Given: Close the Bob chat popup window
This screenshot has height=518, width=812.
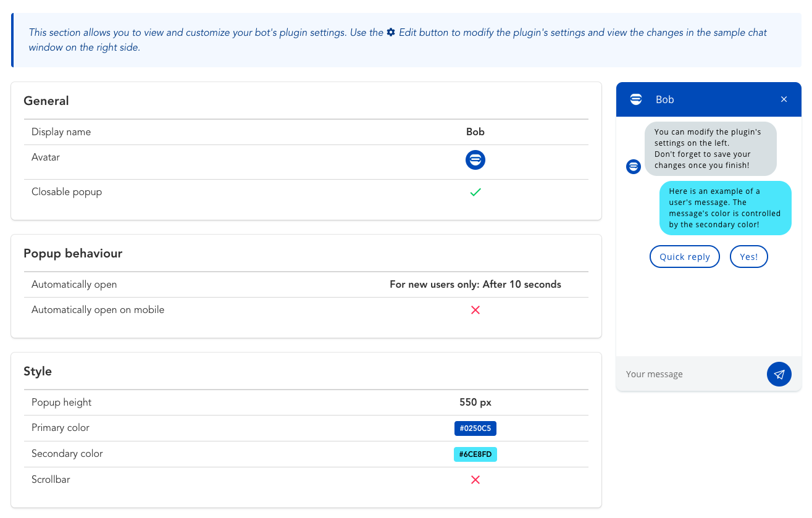Looking at the screenshot, I should (784, 99).
